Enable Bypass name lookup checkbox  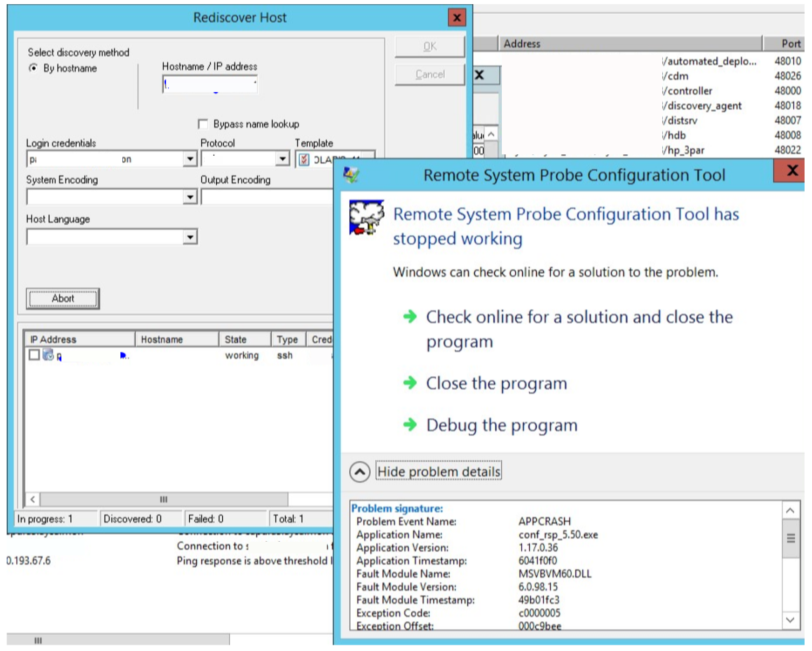pyautogui.click(x=203, y=124)
